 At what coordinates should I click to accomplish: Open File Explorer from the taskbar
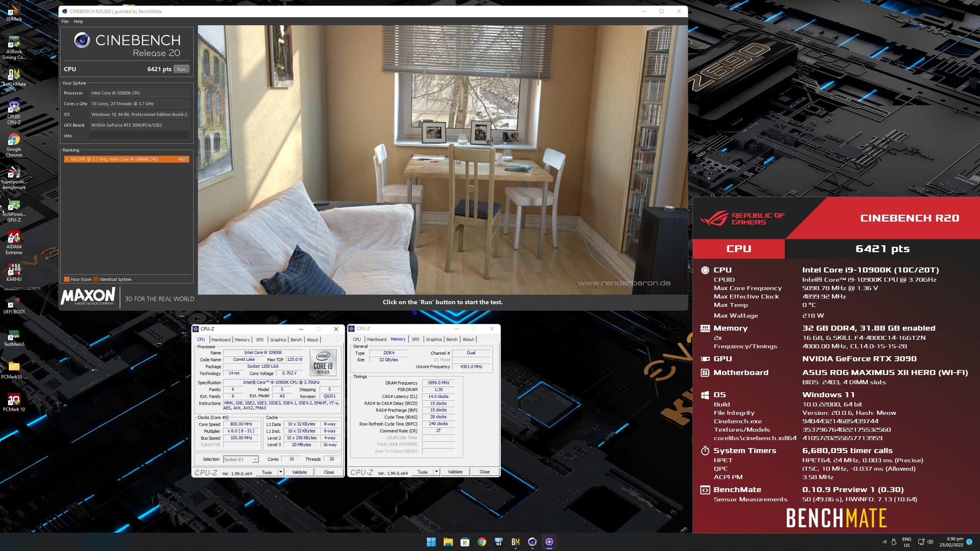(x=448, y=542)
